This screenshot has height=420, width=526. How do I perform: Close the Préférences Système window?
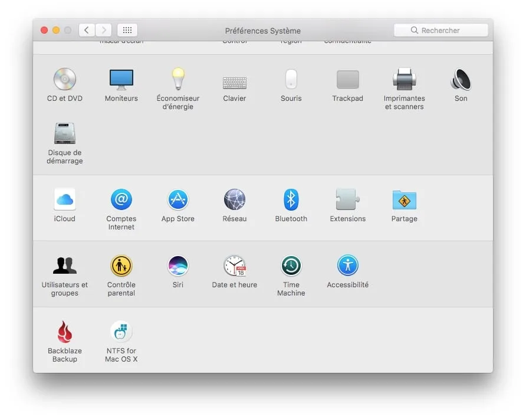44,30
